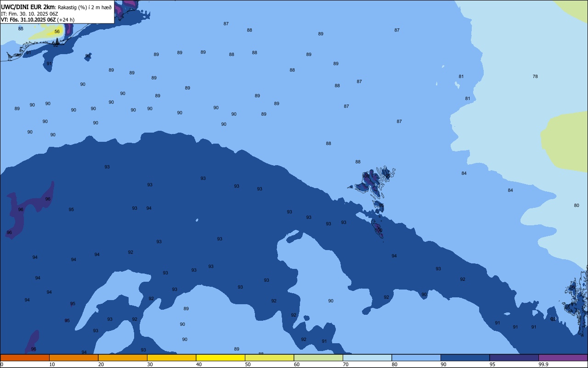This screenshot has height=368, width=588.
Task: Click the '30' legend scale label
Action: click(150, 364)
